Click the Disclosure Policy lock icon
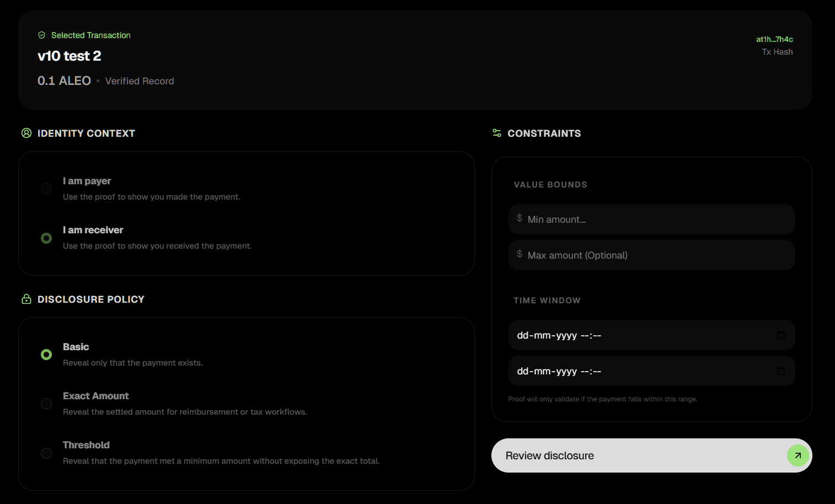Image resolution: width=835 pixels, height=504 pixels. pos(26,299)
